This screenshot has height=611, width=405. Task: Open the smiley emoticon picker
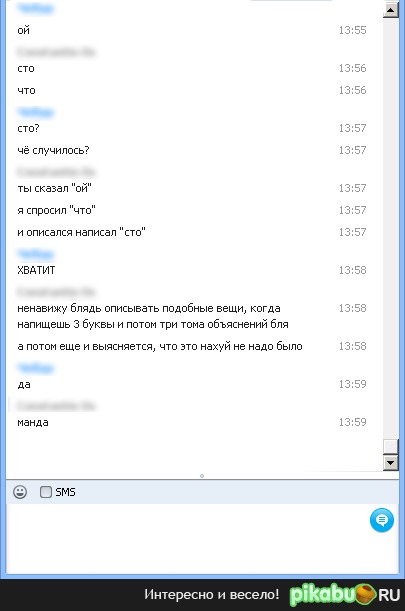tap(20, 492)
